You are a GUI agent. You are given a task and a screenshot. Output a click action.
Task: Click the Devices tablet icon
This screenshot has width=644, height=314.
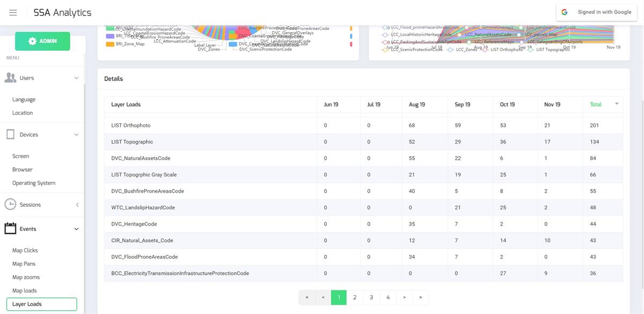[10, 135]
